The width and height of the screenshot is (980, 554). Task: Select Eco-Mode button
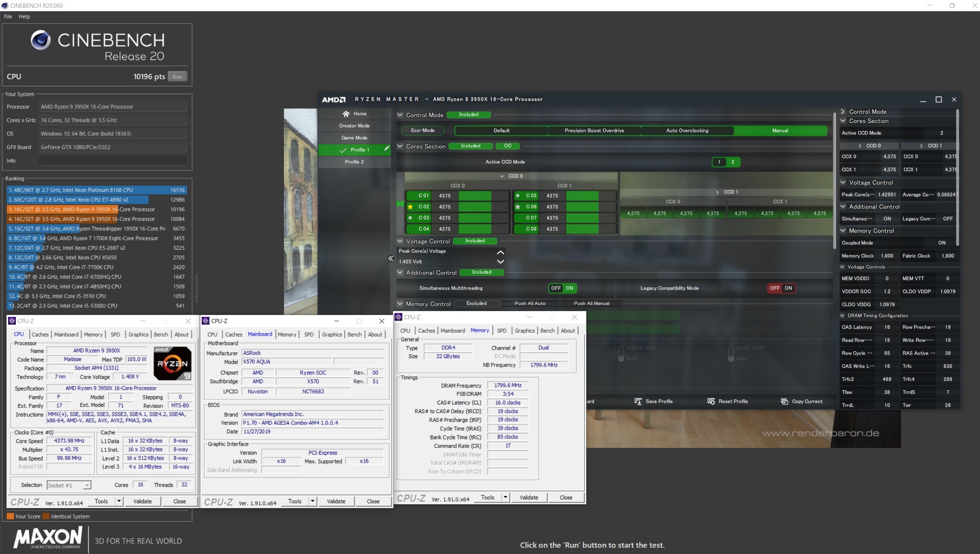click(x=423, y=131)
